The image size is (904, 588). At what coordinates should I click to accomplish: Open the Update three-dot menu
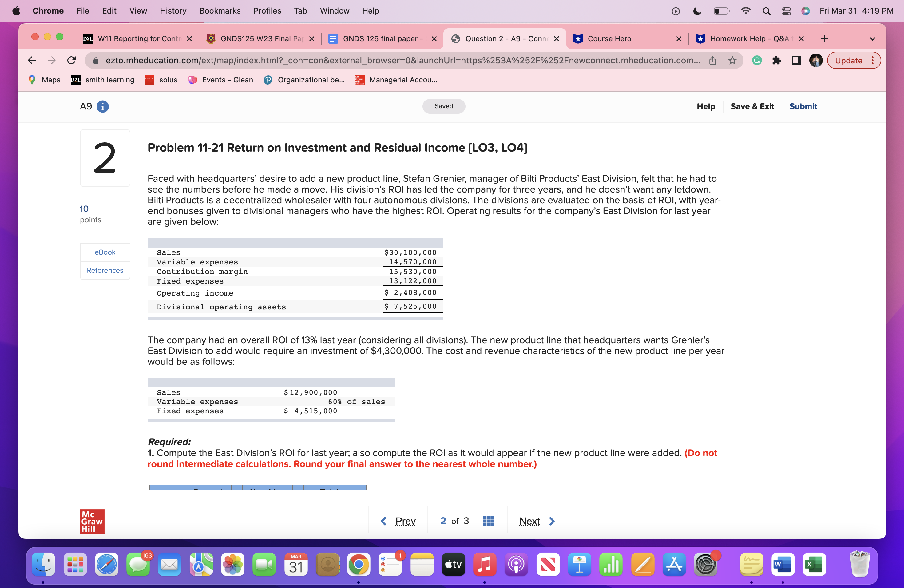[x=872, y=60]
